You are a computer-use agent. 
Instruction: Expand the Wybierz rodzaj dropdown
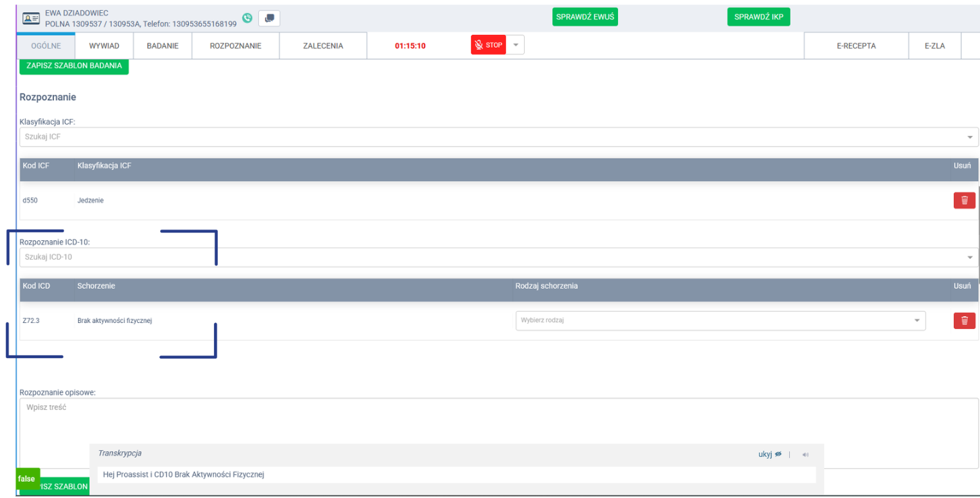coord(916,321)
